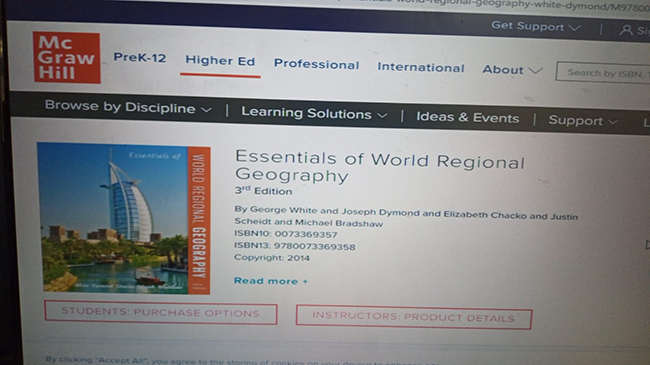Select the PreK-12 tab
650x365 pixels.
click(140, 57)
